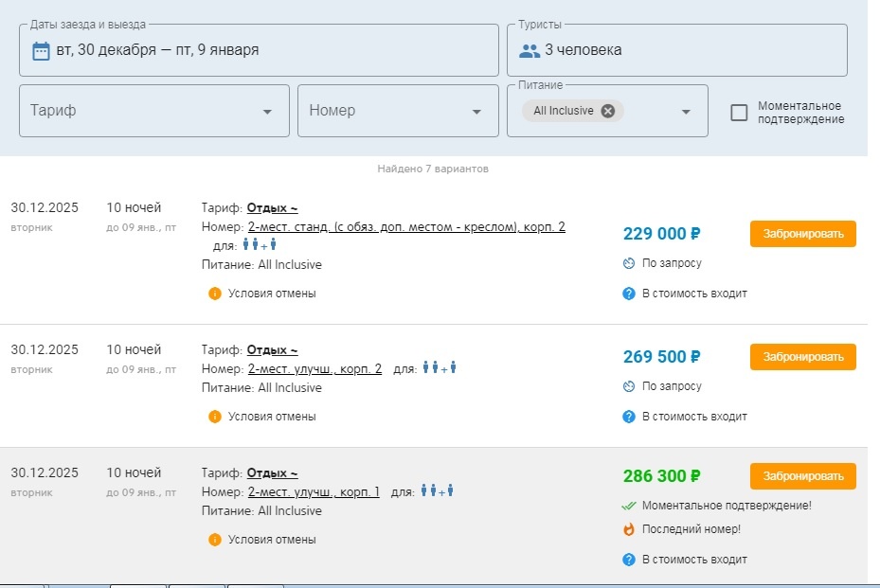Open room link 2-мест. улучш., корп. 2

pyautogui.click(x=314, y=369)
